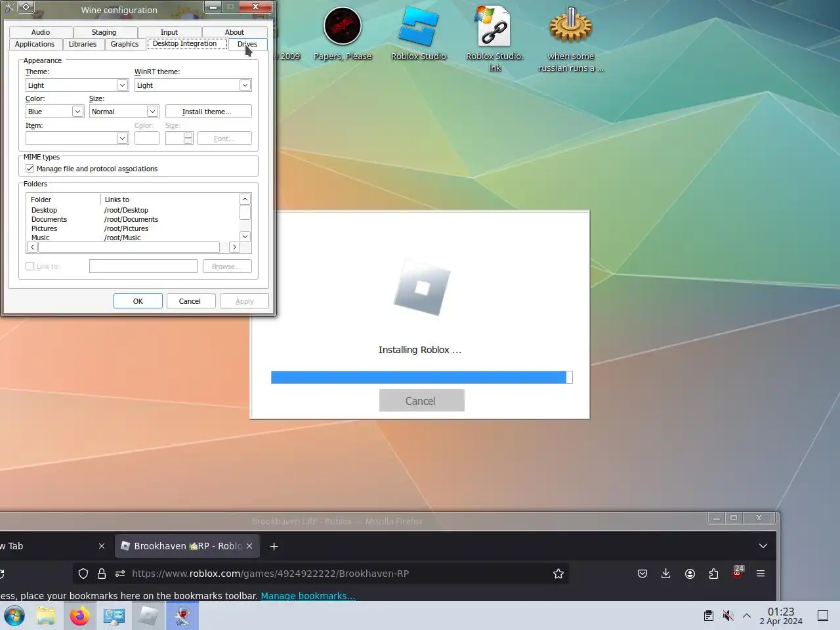
Task: Click Folders list scroll up arrow
Action: pyautogui.click(x=245, y=199)
